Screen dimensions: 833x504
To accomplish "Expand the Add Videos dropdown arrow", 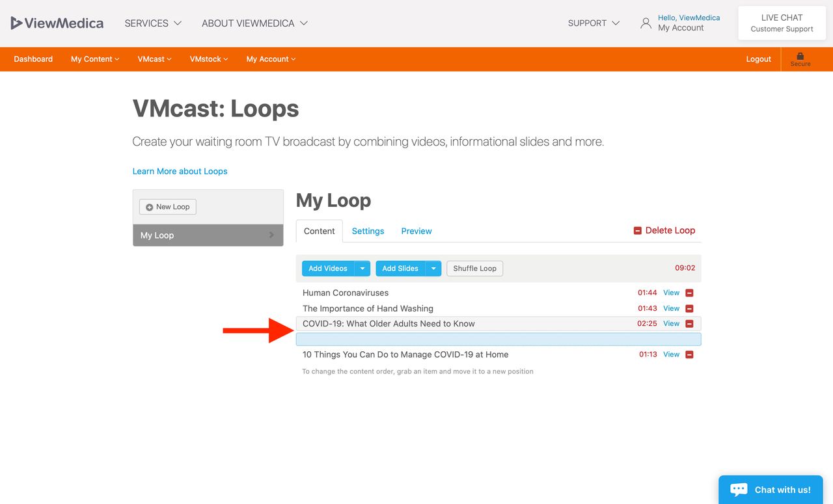I will [x=362, y=269].
